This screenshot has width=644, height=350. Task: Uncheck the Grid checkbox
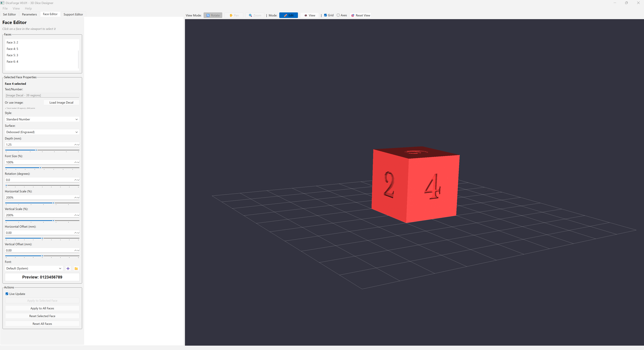tap(325, 15)
